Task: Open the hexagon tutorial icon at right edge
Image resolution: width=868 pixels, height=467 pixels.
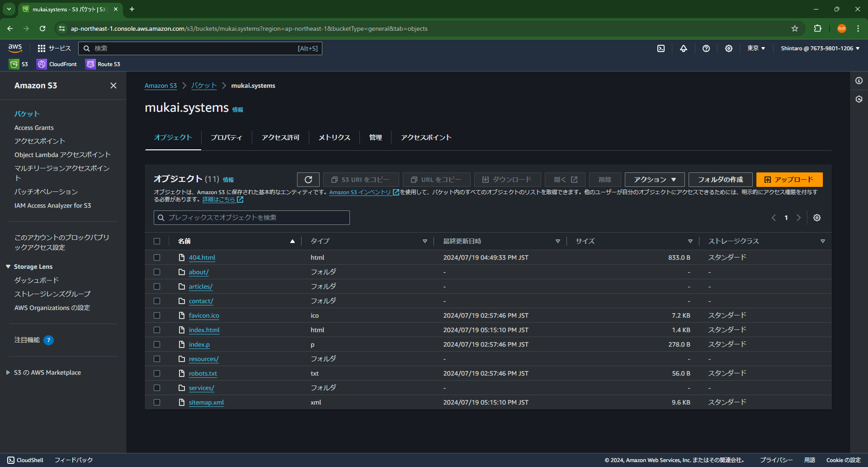Action: click(x=859, y=99)
